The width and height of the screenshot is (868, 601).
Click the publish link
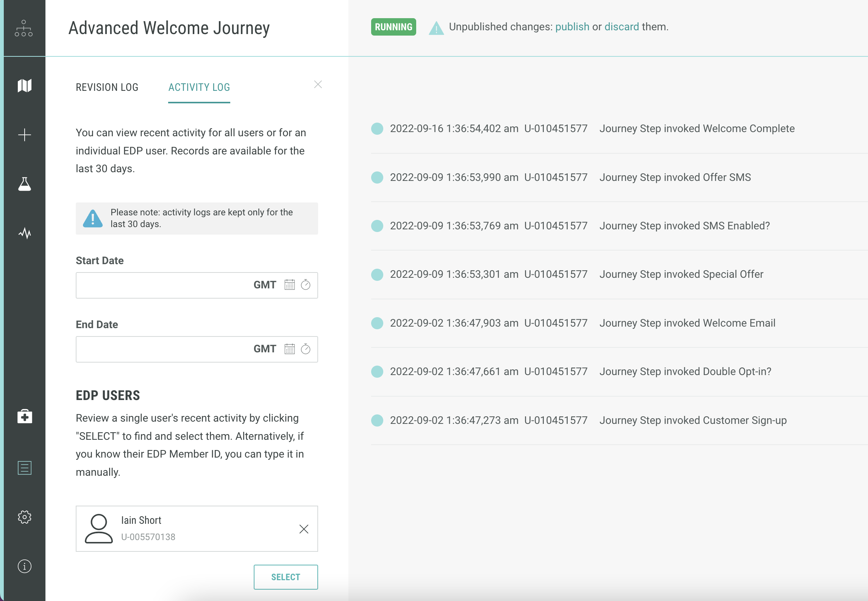tap(572, 27)
